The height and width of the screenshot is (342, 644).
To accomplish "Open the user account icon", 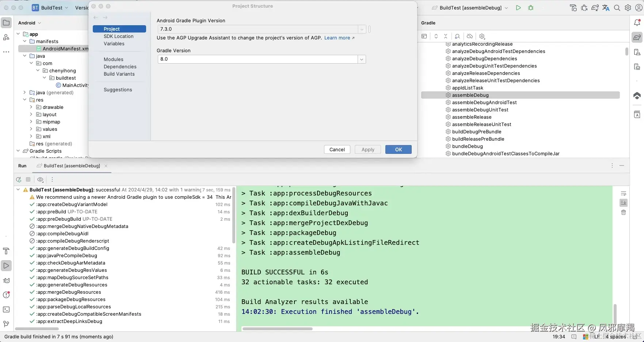I will (639, 8).
